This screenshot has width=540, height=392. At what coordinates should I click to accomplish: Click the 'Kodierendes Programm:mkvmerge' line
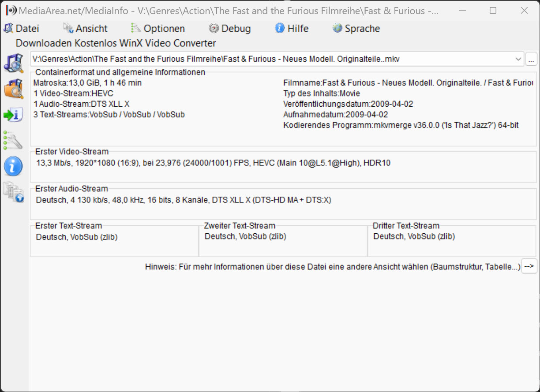(401, 125)
